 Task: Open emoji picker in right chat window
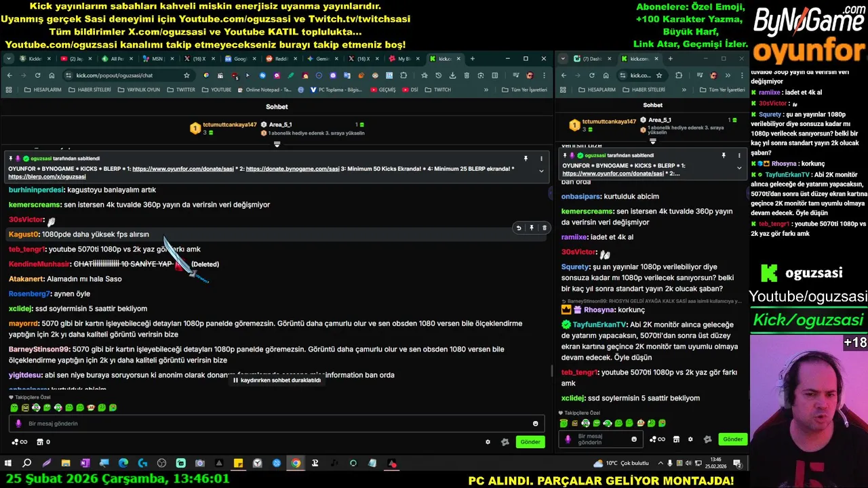point(634,439)
